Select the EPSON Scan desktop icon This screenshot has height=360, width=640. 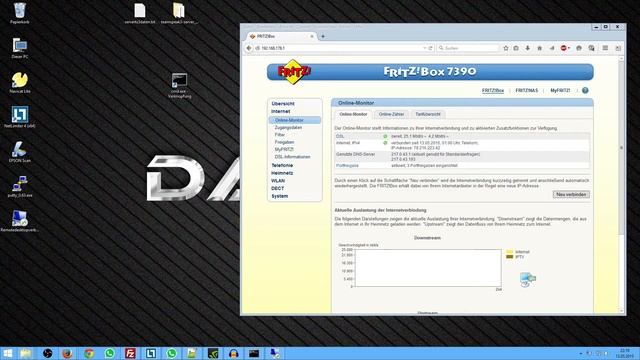(20, 152)
